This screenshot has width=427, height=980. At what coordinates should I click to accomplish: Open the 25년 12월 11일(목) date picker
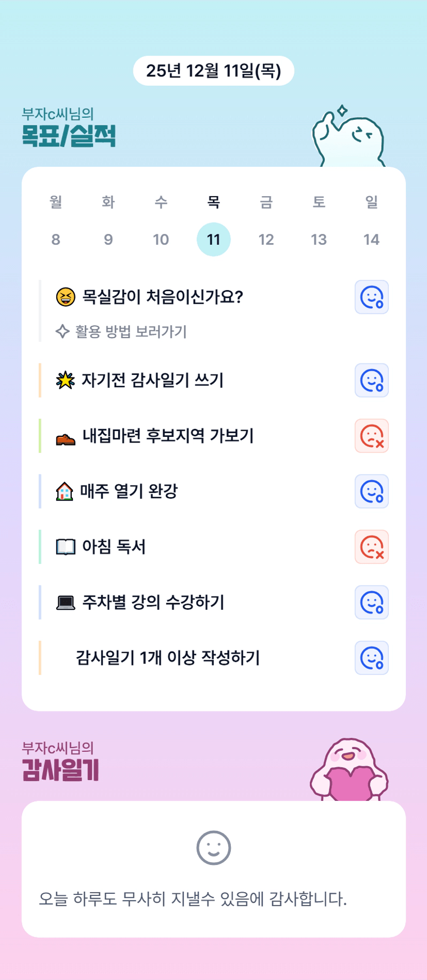213,71
